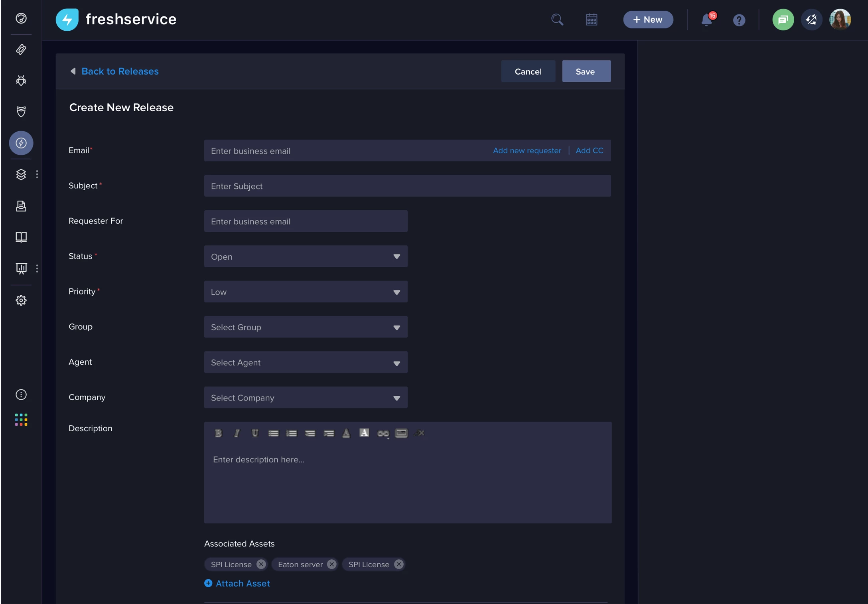868x604 pixels.
Task: Open Solutions book icon in sidebar
Action: [21, 237]
